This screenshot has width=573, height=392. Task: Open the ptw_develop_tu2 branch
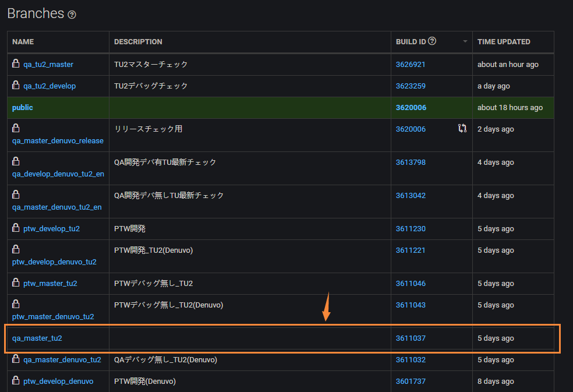coord(51,229)
